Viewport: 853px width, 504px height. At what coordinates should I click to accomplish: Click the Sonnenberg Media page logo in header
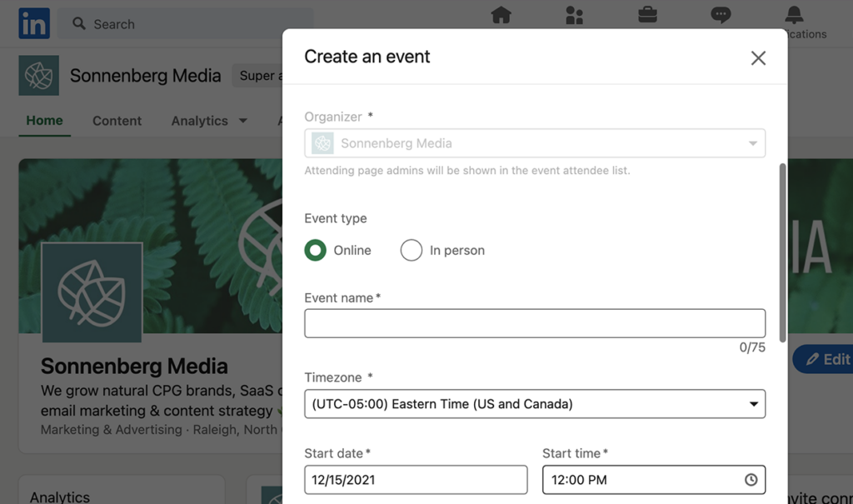pyautogui.click(x=38, y=76)
